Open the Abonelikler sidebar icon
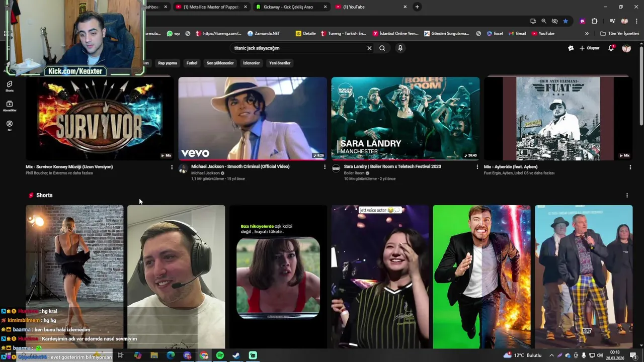Viewport: 644px width, 362px height. [10, 106]
